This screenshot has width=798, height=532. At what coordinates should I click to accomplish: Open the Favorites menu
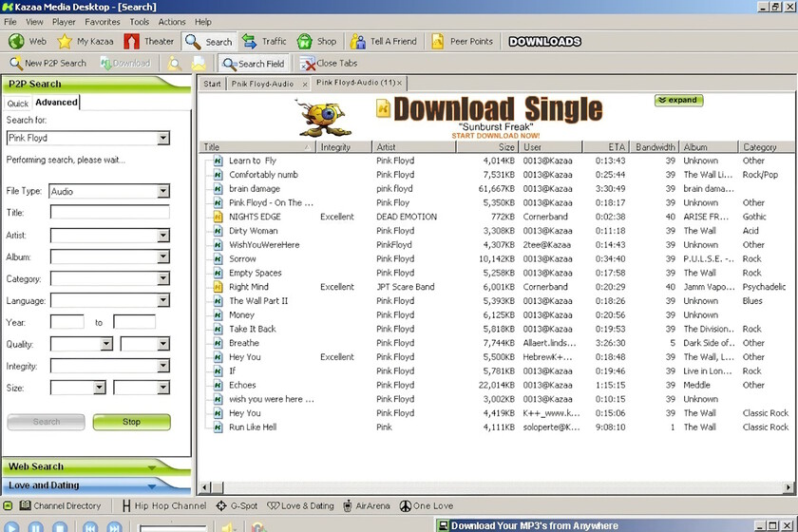click(x=103, y=22)
